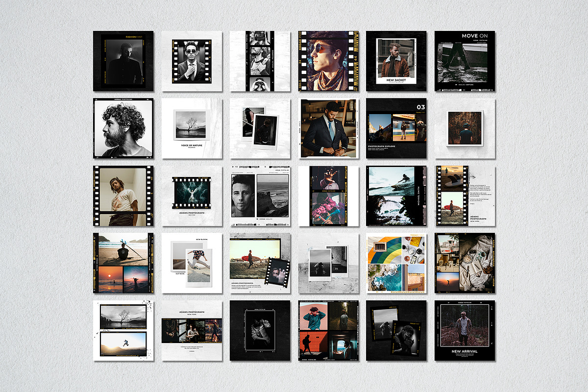This screenshot has width=588, height=392.
Task: Open the Michael Smith surfer wave template
Action: (396, 196)
